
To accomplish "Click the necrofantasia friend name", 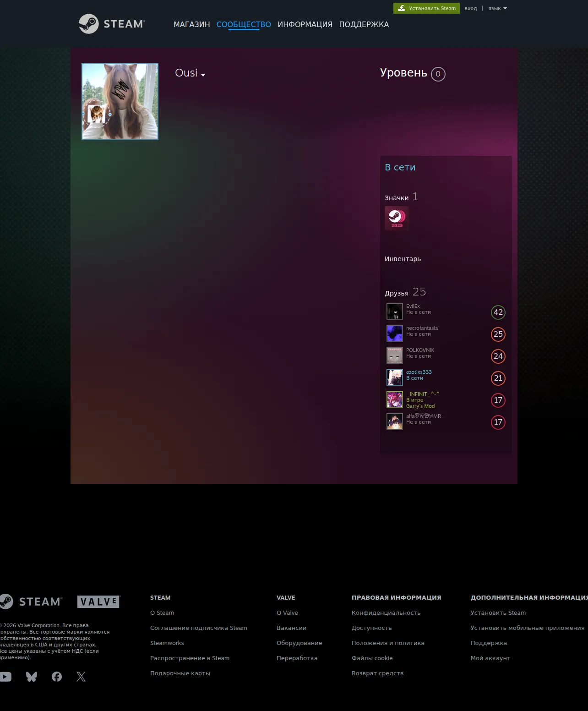I will pyautogui.click(x=422, y=328).
